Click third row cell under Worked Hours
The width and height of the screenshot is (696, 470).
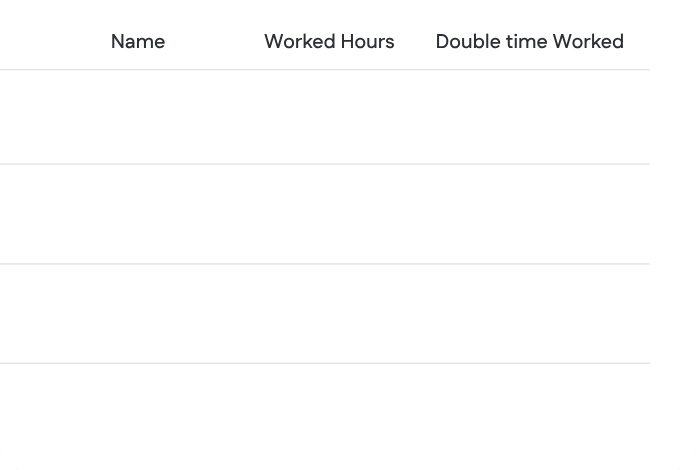tap(329, 313)
